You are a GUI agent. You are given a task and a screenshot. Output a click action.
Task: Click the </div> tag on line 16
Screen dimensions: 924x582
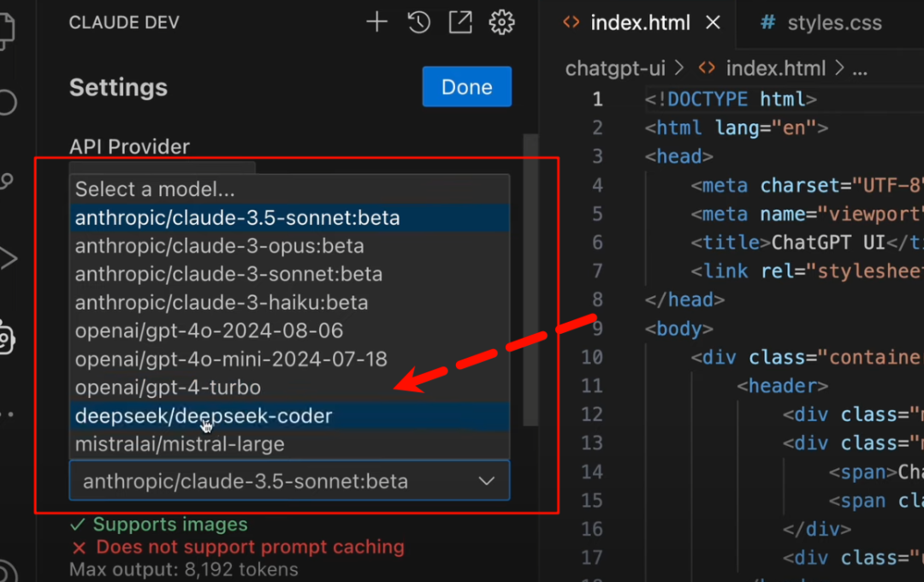click(x=817, y=529)
